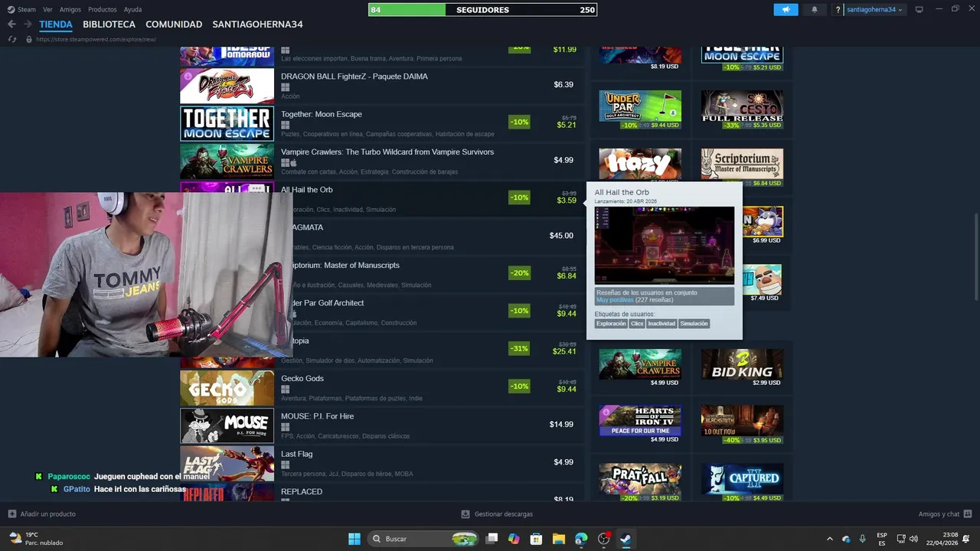
Task: Go back with the left arrow
Action: (x=11, y=24)
